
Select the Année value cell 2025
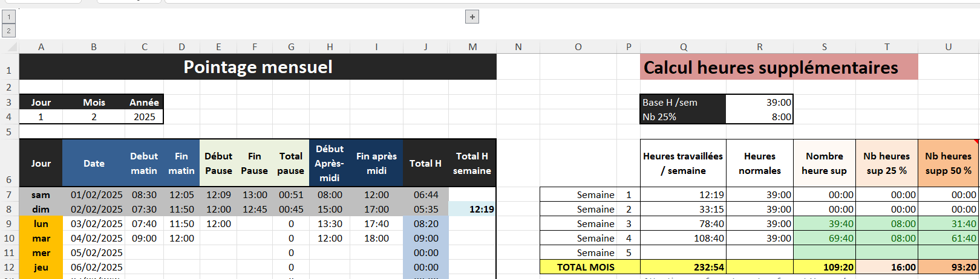pyautogui.click(x=144, y=117)
